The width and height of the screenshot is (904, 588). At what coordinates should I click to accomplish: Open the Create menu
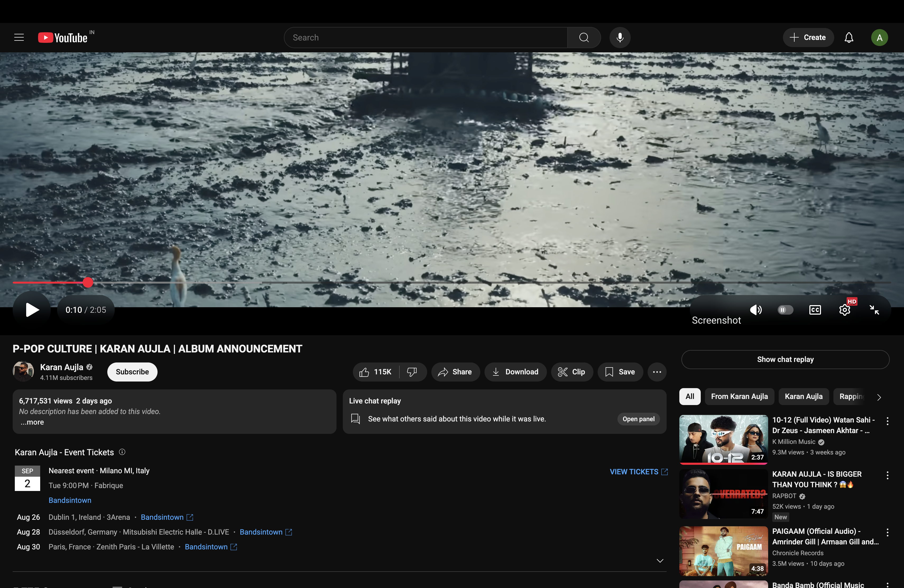(x=808, y=38)
